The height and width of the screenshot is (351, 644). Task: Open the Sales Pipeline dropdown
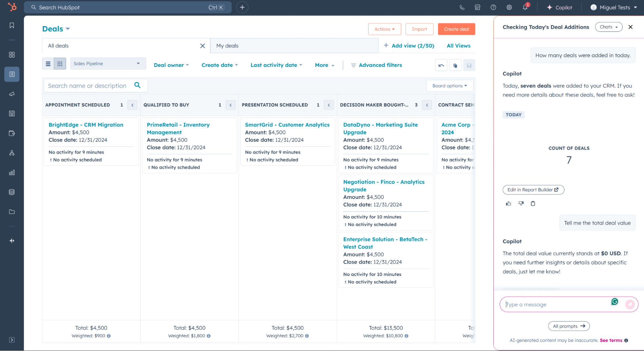tap(108, 63)
